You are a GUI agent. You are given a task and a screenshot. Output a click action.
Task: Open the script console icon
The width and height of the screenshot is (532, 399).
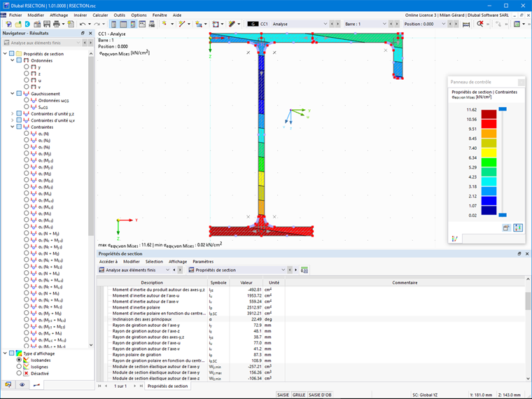(x=142, y=24)
